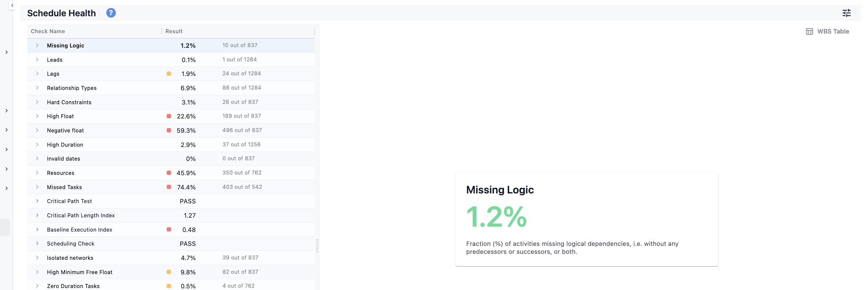The width and height of the screenshot is (868, 290).
Task: Click the Result column header
Action: pyautogui.click(x=174, y=31)
